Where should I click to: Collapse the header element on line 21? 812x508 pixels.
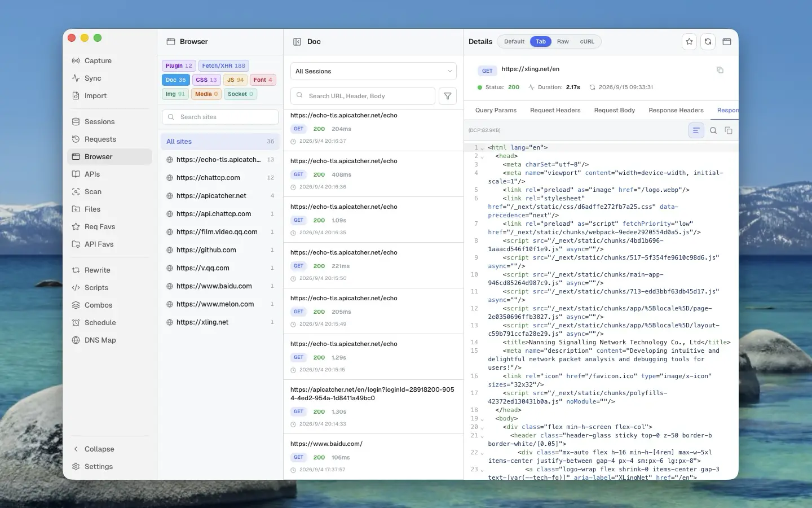click(x=482, y=436)
